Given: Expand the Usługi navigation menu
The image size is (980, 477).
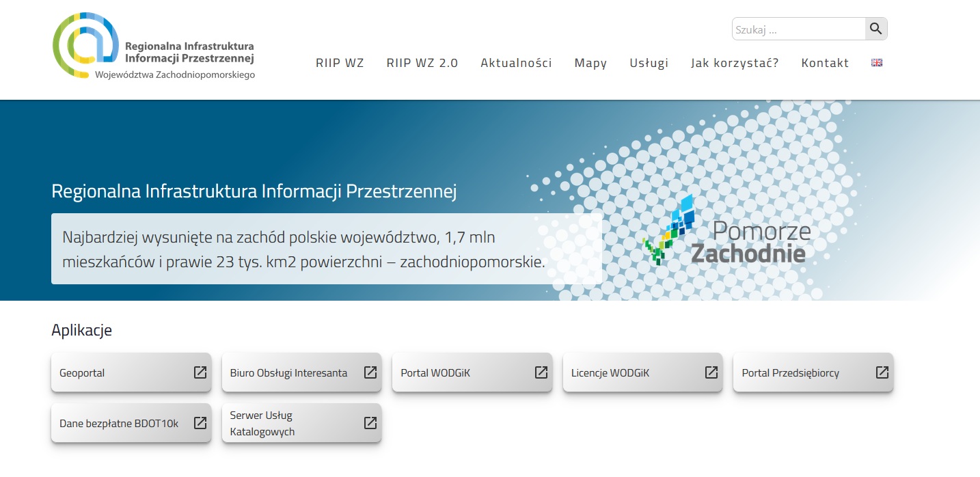Looking at the screenshot, I should pos(649,63).
